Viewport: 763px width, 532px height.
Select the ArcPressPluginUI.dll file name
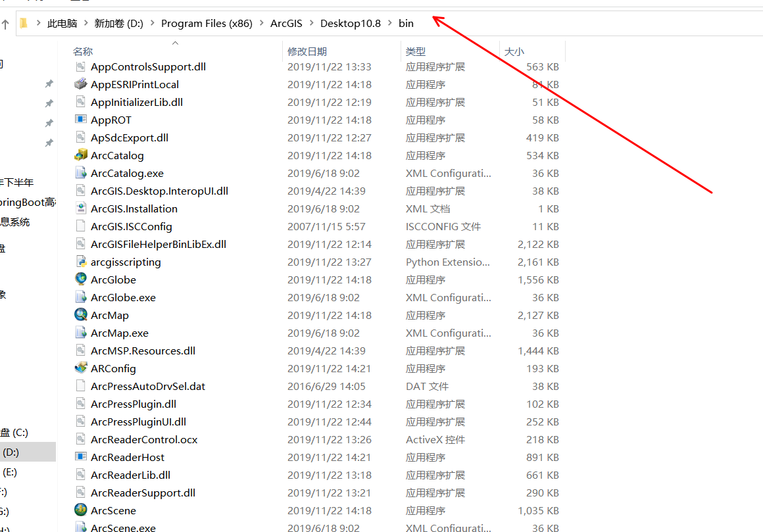click(138, 422)
